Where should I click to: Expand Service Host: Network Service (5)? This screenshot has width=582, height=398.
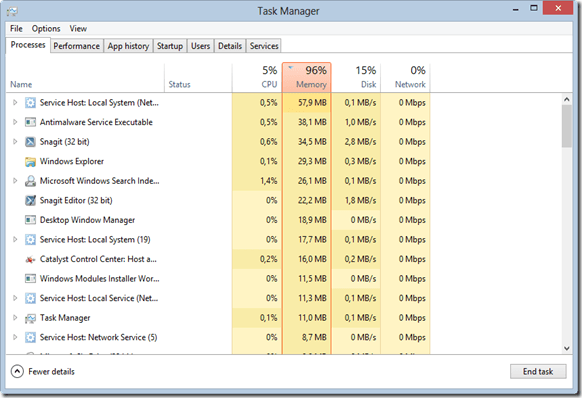(15, 337)
